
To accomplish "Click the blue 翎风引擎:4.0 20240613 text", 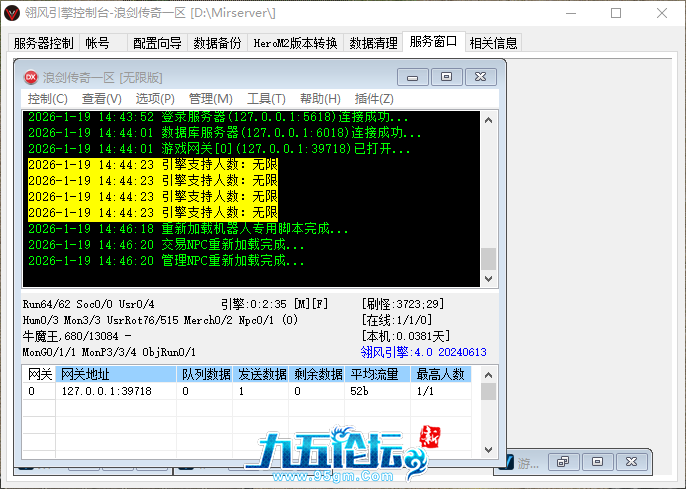I will click(x=424, y=352).
